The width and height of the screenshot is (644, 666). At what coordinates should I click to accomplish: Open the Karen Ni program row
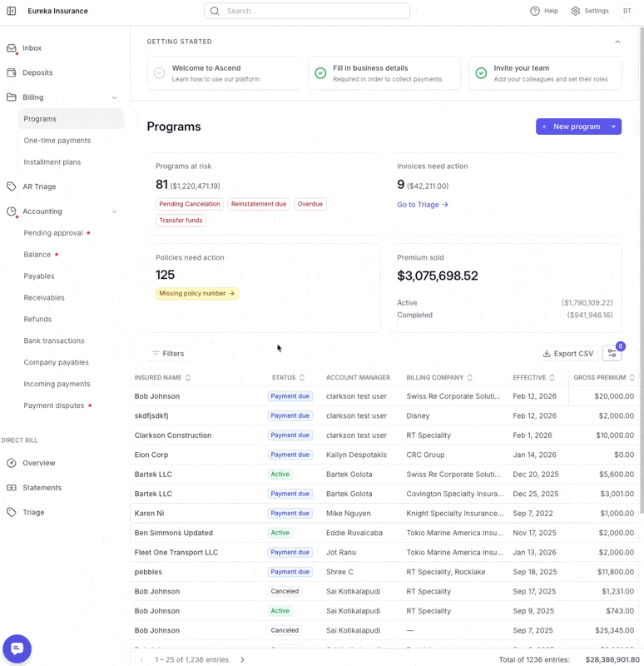click(x=384, y=514)
